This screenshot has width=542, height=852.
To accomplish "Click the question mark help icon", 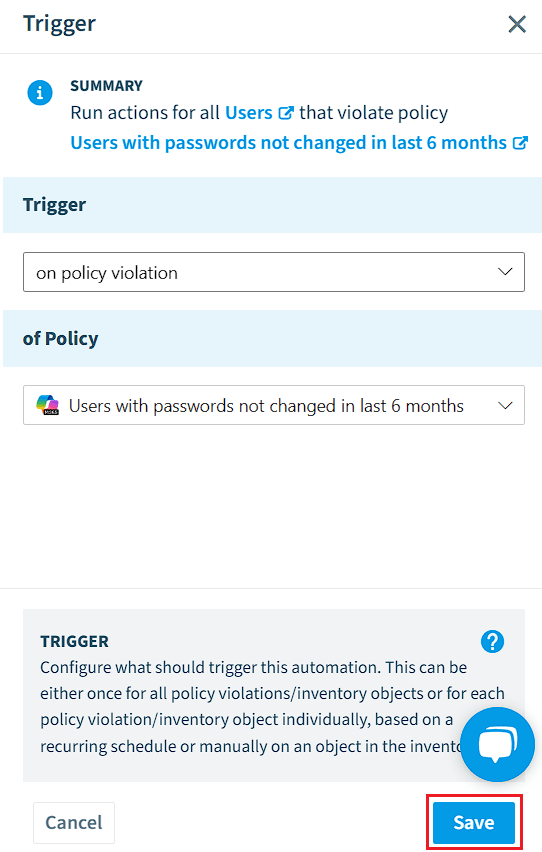I will 492,642.
